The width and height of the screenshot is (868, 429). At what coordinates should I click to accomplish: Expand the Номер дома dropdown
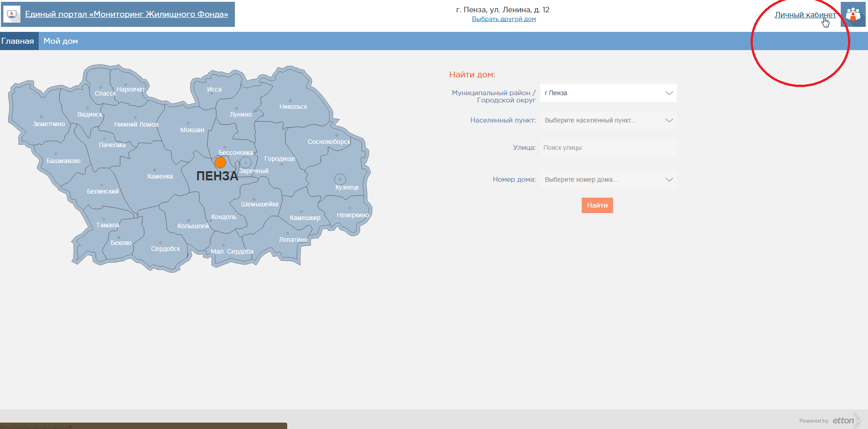tap(608, 179)
